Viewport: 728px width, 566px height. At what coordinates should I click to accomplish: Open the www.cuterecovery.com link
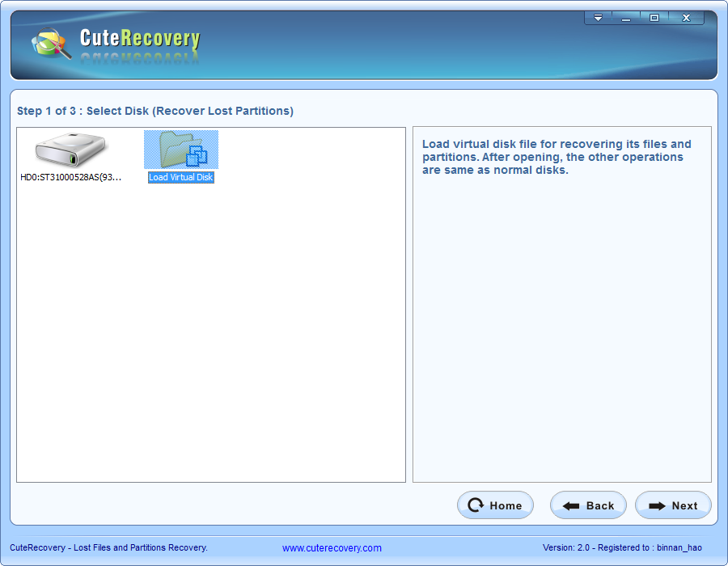(x=332, y=548)
